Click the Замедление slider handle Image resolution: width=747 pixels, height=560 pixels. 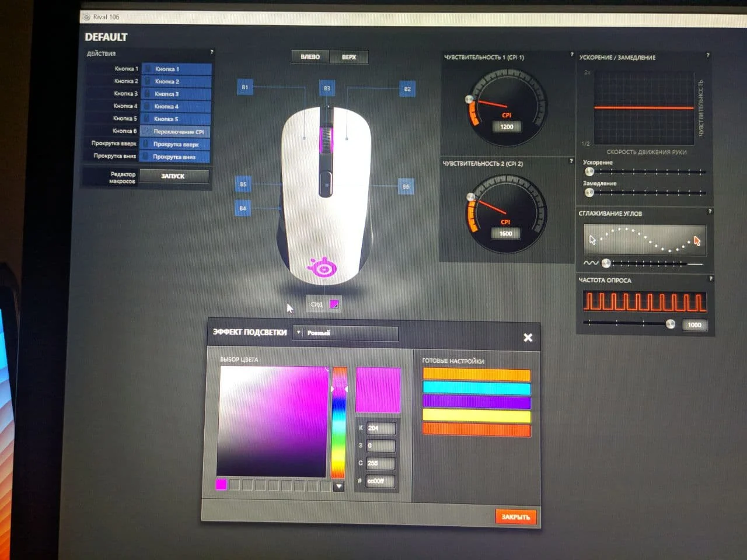tap(589, 192)
